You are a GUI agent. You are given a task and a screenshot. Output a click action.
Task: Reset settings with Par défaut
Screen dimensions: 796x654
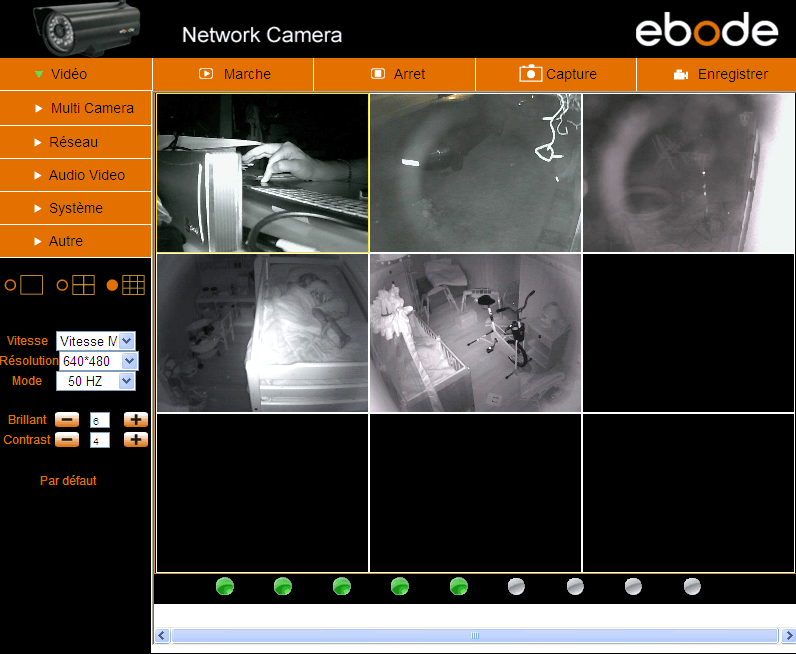tap(68, 480)
